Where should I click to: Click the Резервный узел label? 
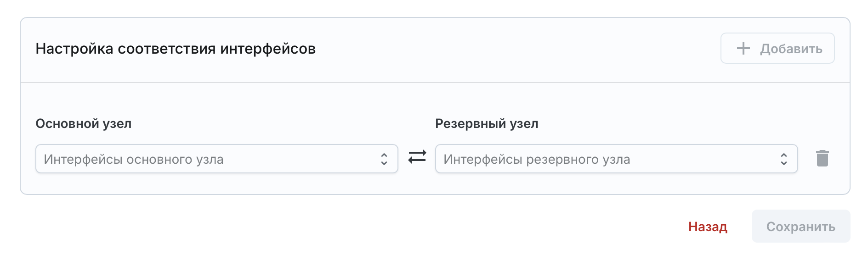[487, 124]
